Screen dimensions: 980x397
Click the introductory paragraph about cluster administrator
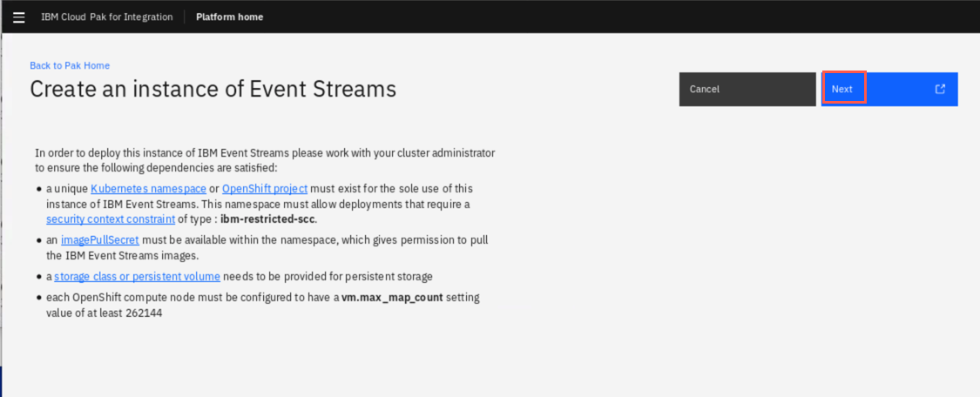point(265,160)
